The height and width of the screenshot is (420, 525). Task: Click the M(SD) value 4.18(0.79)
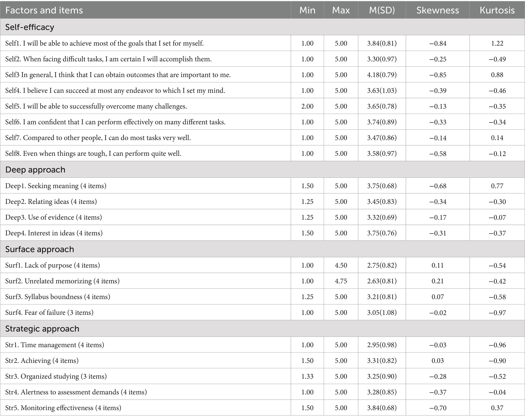[382, 75]
